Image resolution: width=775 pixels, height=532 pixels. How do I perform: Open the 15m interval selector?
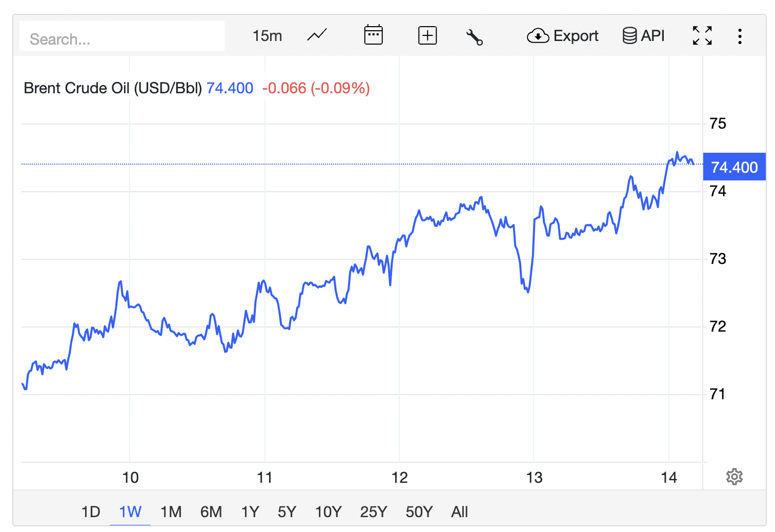pyautogui.click(x=267, y=36)
